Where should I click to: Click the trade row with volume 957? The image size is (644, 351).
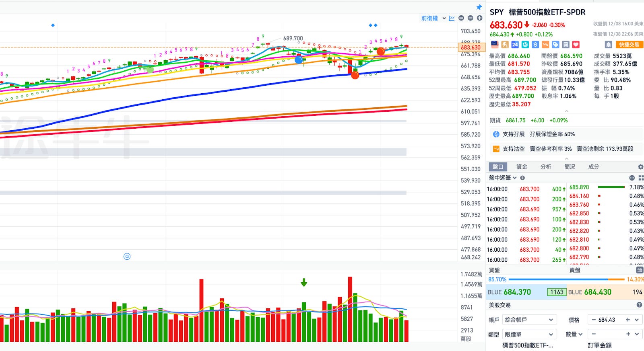[x=526, y=209]
